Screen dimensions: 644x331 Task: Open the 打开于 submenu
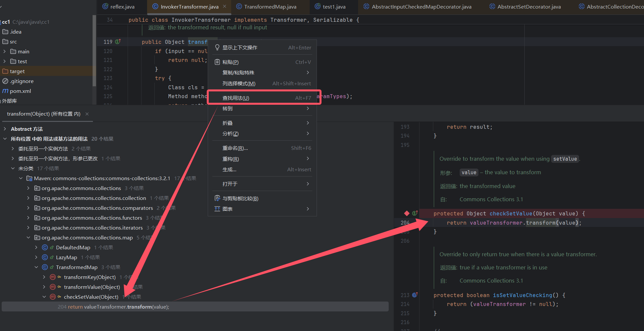pos(262,184)
